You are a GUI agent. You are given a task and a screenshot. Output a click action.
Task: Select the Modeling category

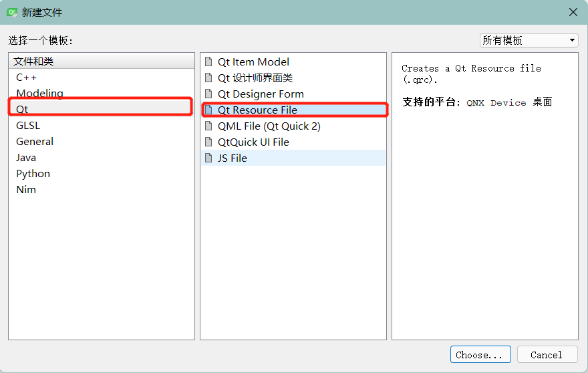click(102, 93)
